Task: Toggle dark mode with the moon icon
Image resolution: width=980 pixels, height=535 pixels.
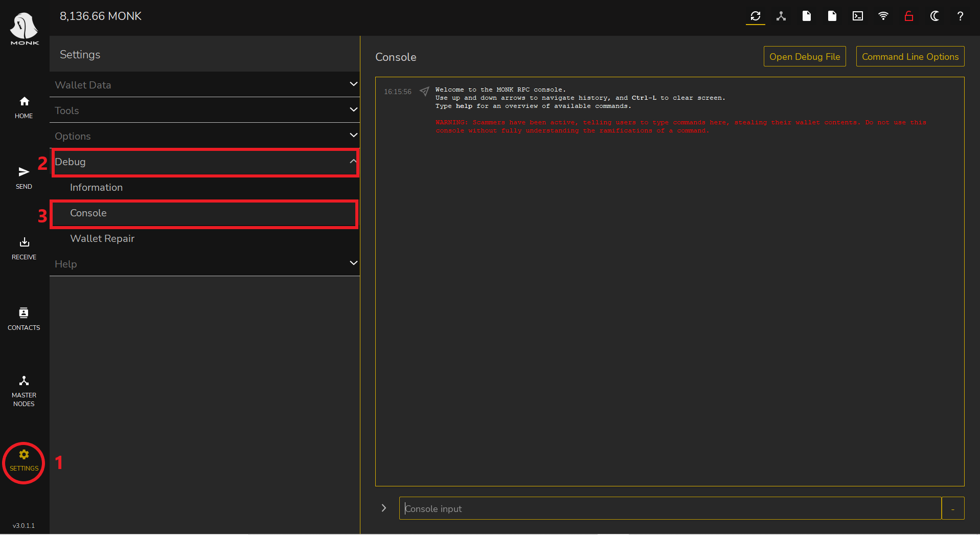Action: [x=935, y=16]
